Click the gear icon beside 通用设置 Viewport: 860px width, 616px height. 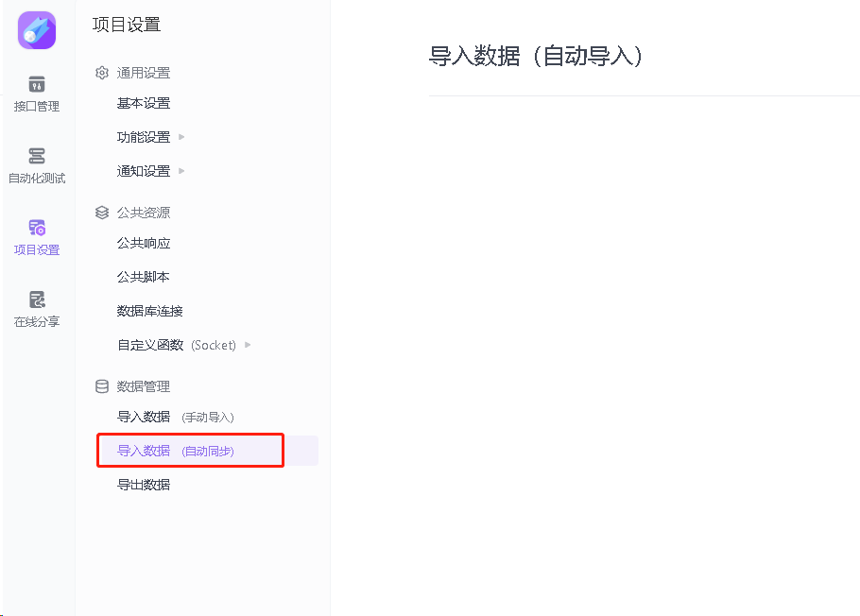pyautogui.click(x=102, y=73)
